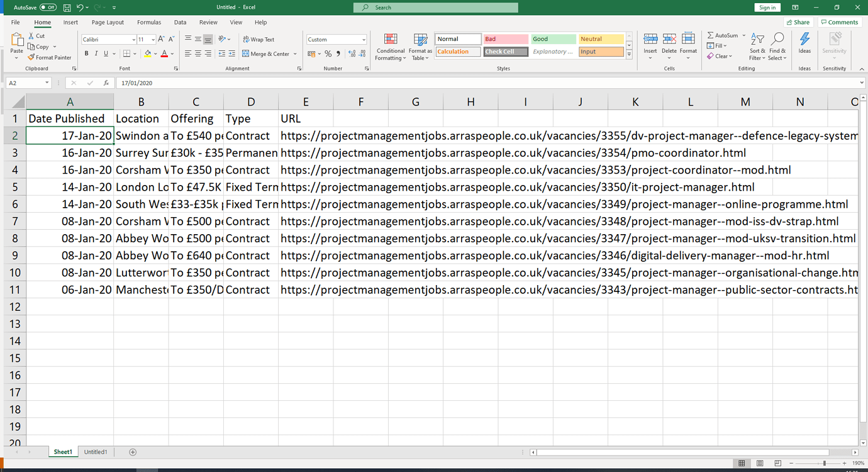The image size is (868, 472).
Task: Open the fill color dropdown arrow
Action: click(155, 53)
